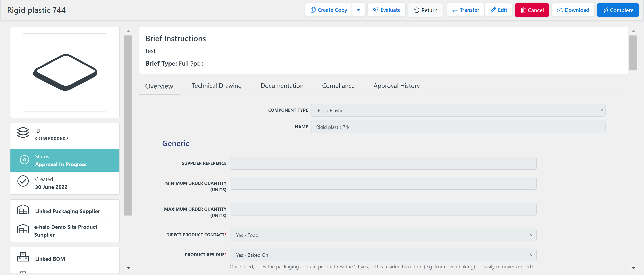Click the Create Copy dropdown arrow button
644x275 pixels.
(x=358, y=10)
